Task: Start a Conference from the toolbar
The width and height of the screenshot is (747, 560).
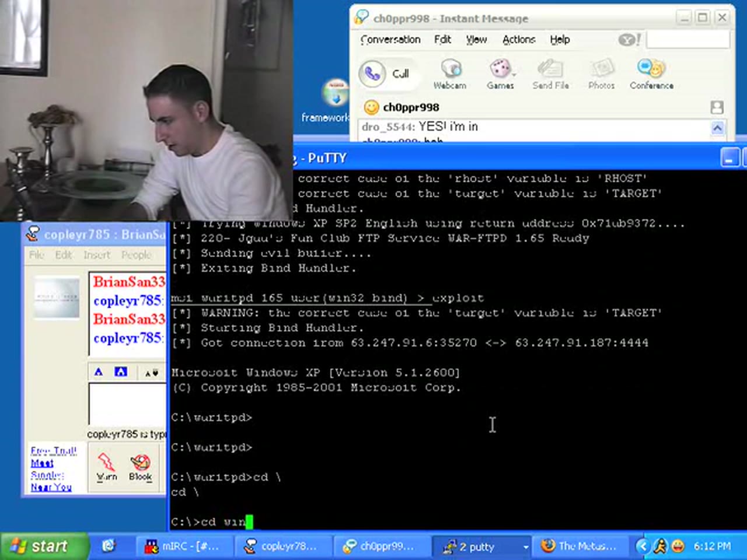Action: coord(651,74)
